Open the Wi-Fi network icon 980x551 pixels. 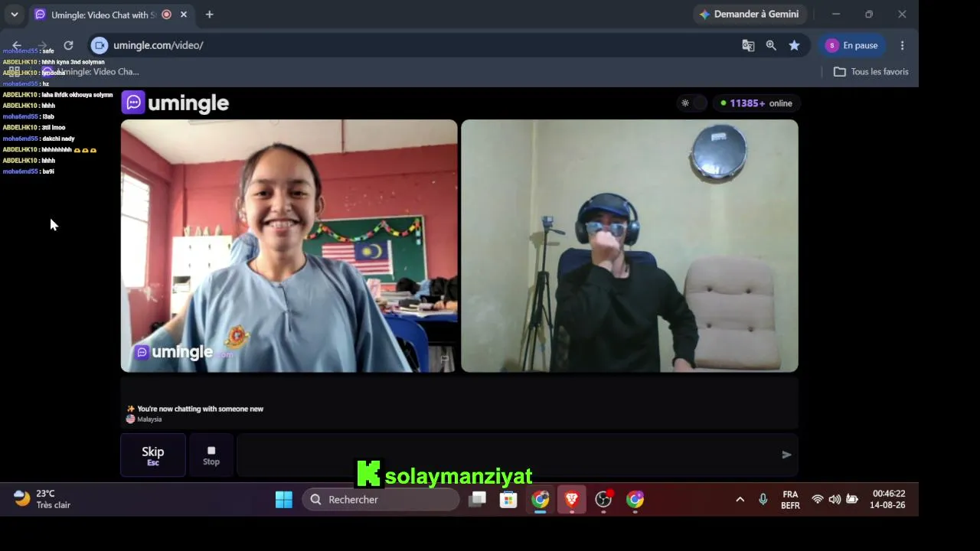coord(818,500)
